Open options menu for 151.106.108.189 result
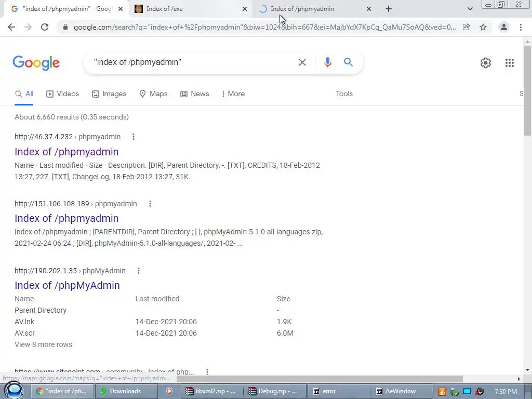Image resolution: width=532 pixels, height=399 pixels. pos(150,204)
